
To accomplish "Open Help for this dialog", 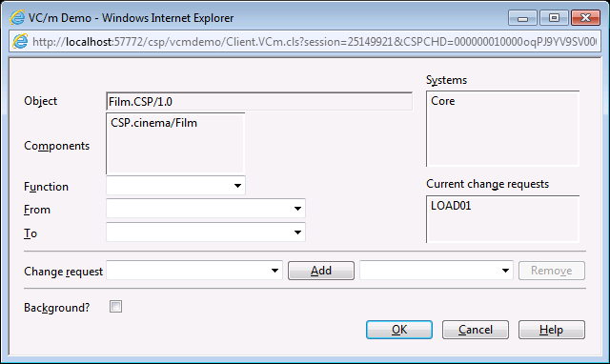I will (552, 330).
